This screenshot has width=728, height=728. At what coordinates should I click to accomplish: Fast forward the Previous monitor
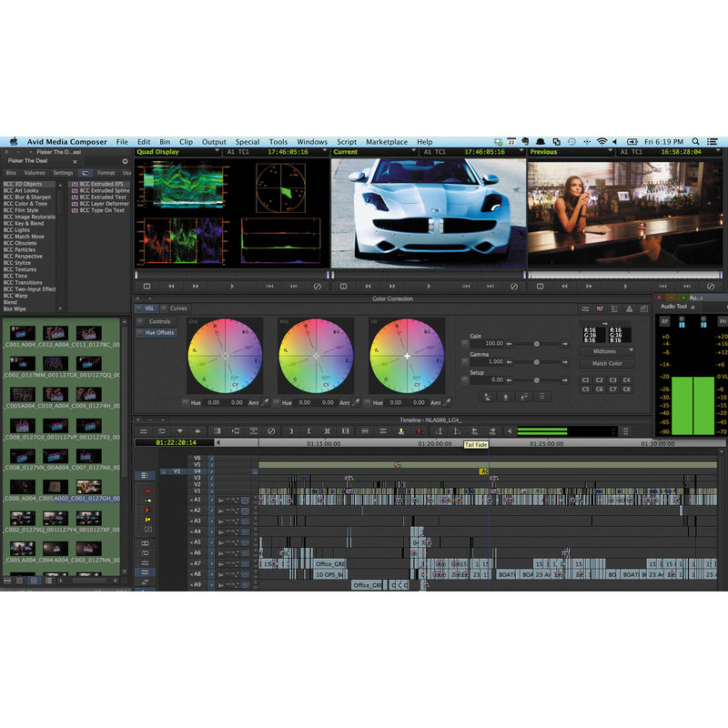point(589,287)
